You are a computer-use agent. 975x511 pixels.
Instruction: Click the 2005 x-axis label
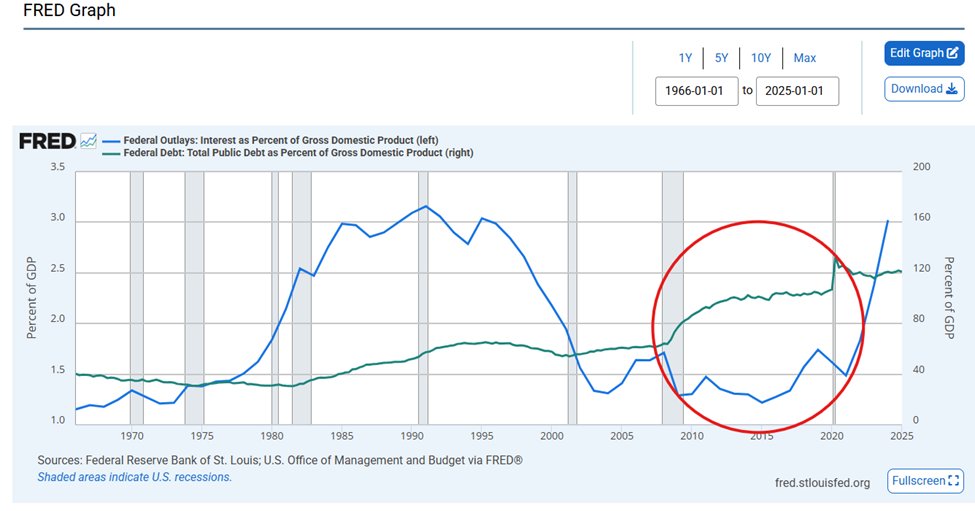pyautogui.click(x=622, y=436)
